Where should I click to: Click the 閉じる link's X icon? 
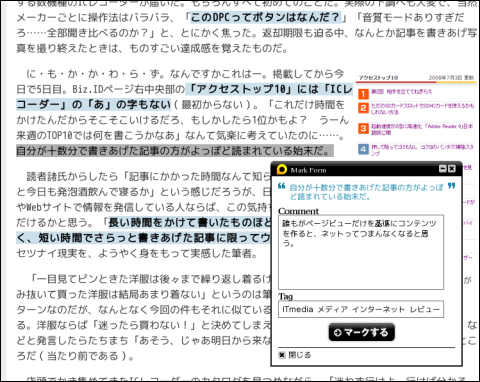282,355
